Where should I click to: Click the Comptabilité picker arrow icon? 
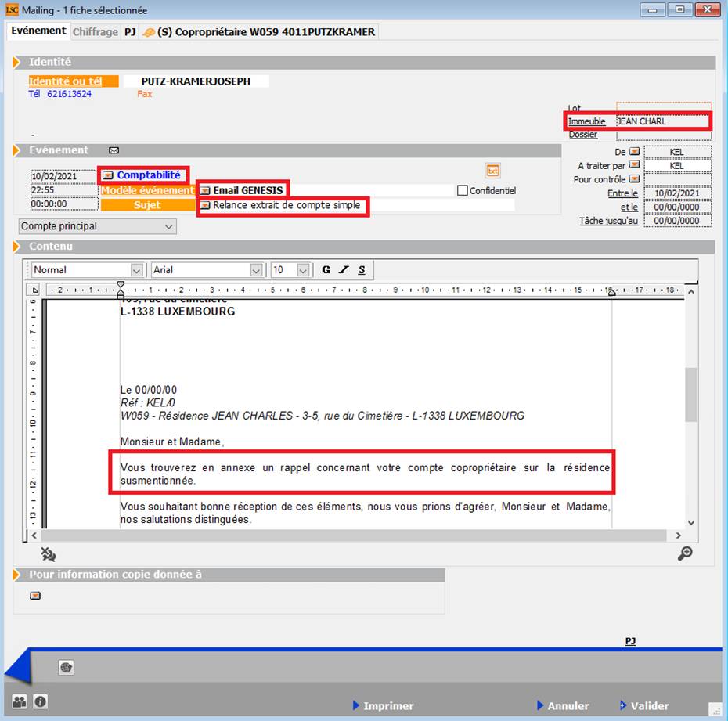(x=108, y=175)
